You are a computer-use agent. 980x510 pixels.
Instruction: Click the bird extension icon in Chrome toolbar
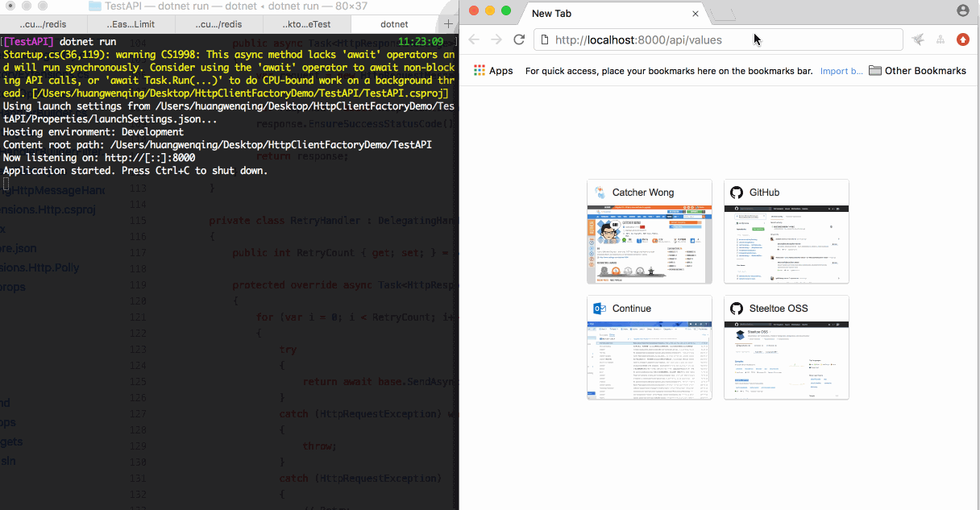click(x=918, y=39)
